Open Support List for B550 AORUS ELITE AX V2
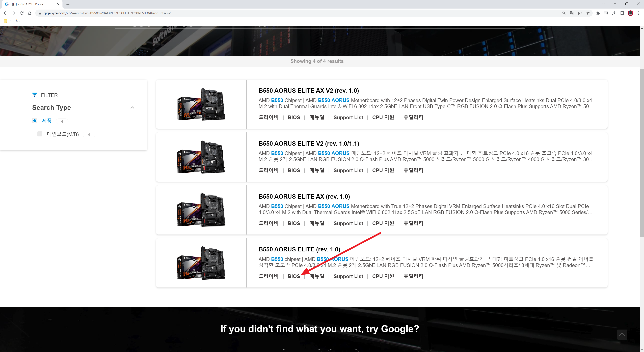644x352 pixels. pyautogui.click(x=348, y=117)
